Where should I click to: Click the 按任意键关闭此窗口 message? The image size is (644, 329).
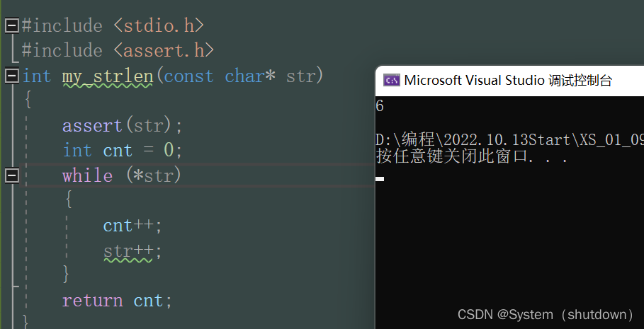coord(471,156)
